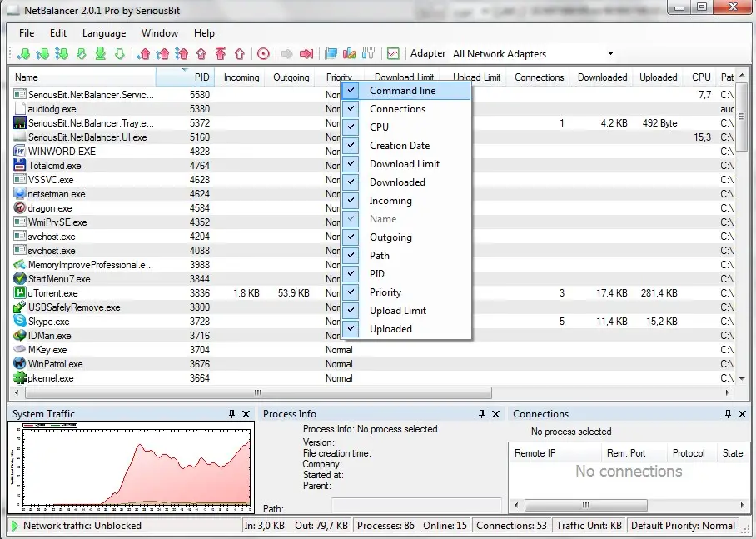Select PID entry in column menu

click(x=406, y=274)
